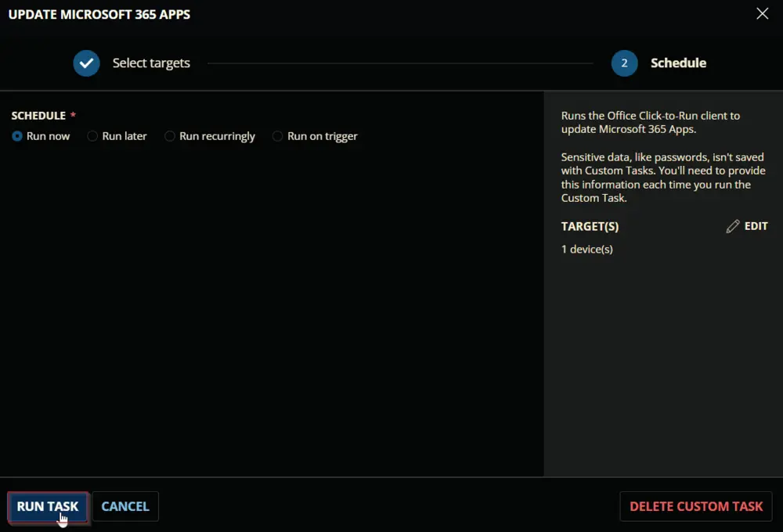Click the TARGET(S) heading
Screen dimensions: 783x532
590,227
